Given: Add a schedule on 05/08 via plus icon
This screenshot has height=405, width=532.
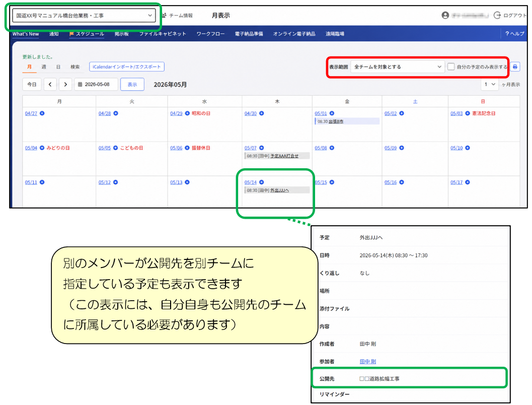Looking at the screenshot, I should click(x=332, y=148).
